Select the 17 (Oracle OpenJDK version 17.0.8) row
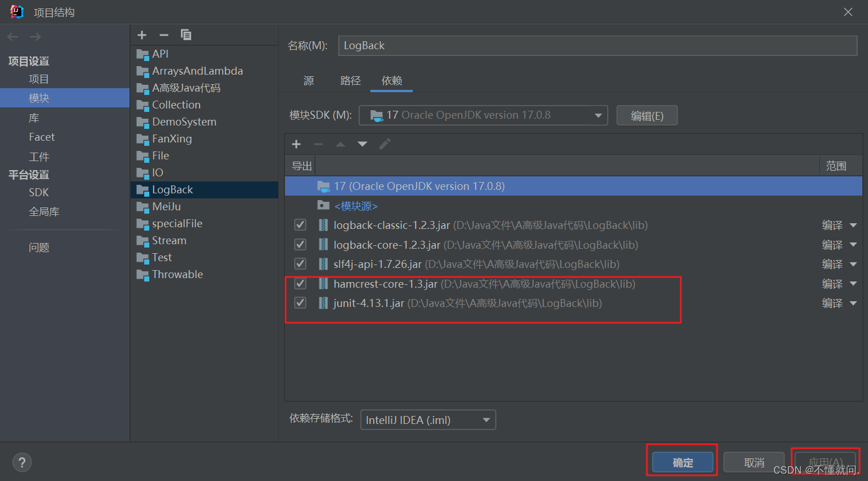Image resolution: width=868 pixels, height=481 pixels. (573, 186)
